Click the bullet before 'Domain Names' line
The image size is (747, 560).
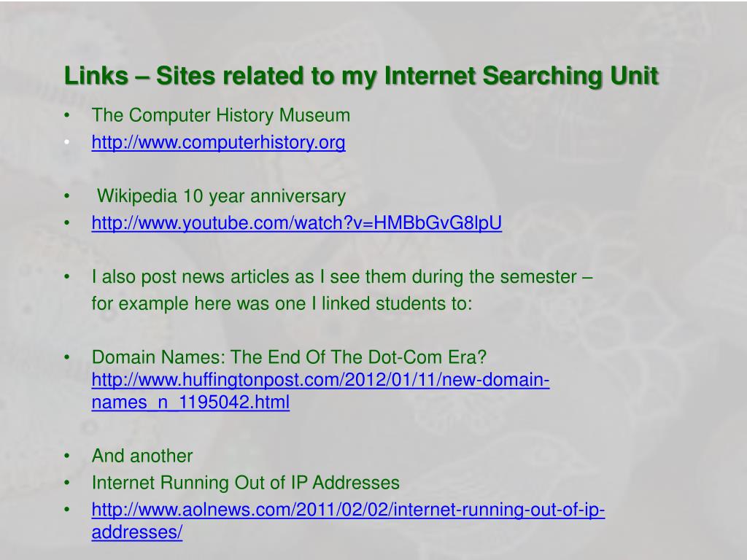[x=66, y=357]
